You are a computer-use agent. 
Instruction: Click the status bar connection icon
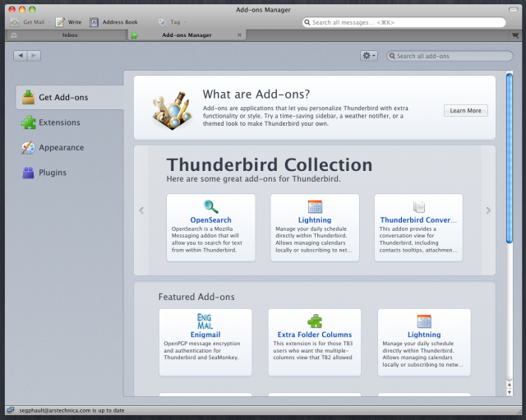click(11, 410)
